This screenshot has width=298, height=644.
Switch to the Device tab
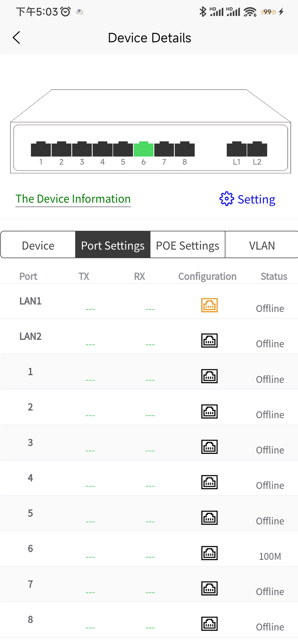[x=38, y=246]
